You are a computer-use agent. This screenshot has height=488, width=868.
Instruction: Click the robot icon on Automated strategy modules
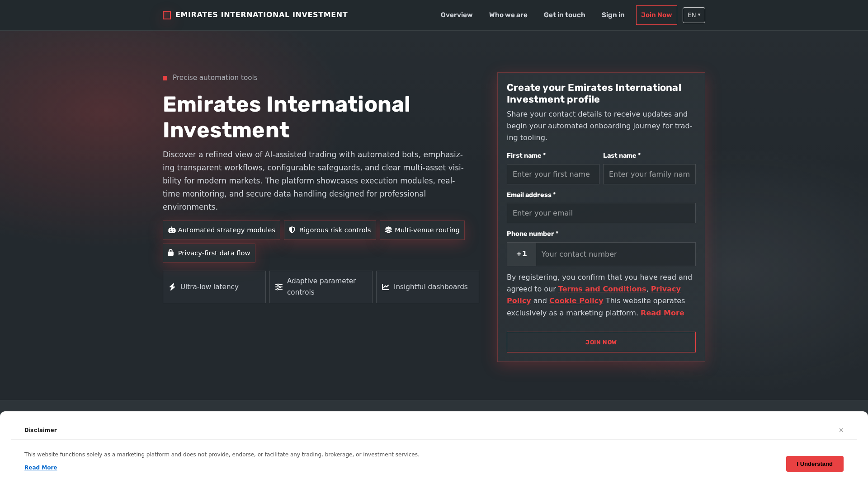(x=172, y=230)
